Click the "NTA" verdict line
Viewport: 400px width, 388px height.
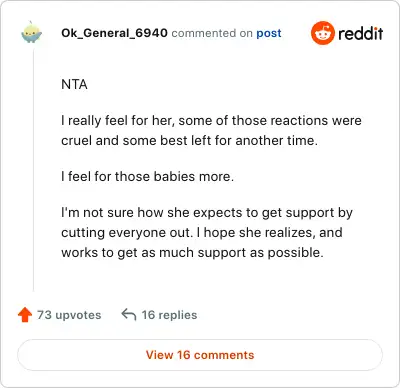click(x=74, y=84)
